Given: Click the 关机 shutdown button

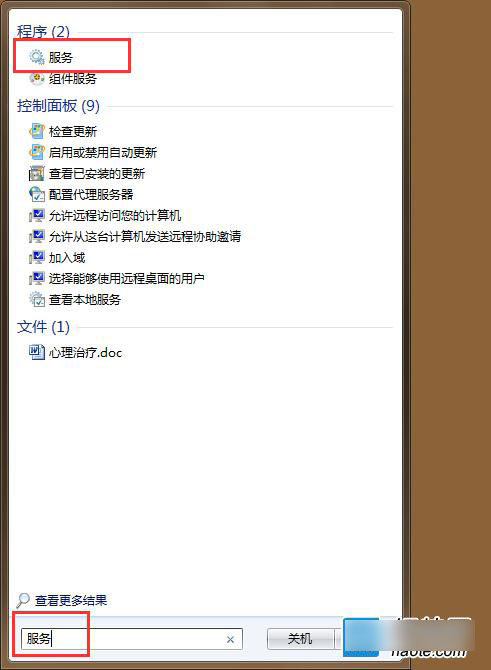Looking at the screenshot, I should click(x=300, y=639).
